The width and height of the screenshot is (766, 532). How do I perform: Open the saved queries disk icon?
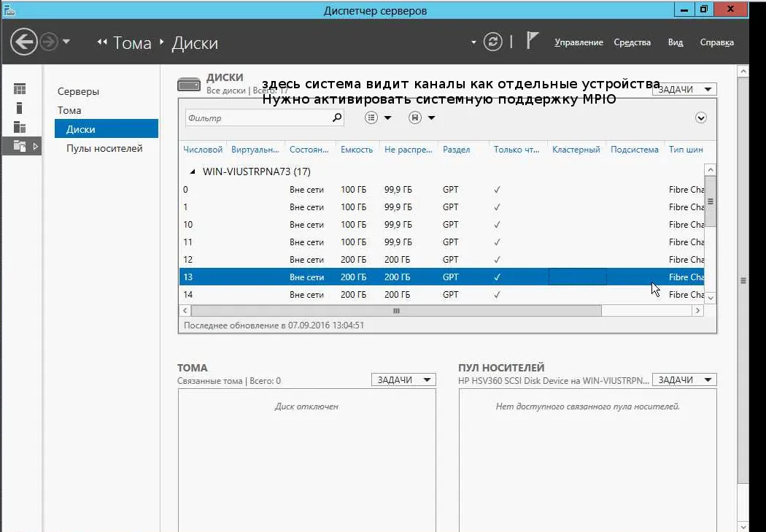coord(415,117)
